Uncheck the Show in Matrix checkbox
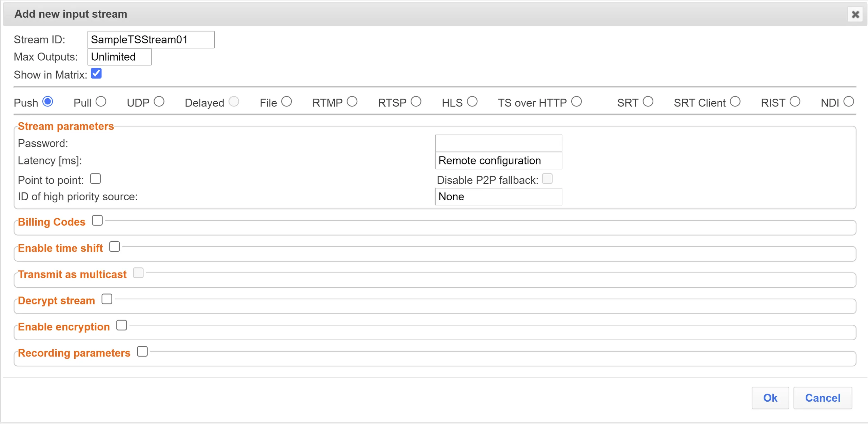Image resolution: width=868 pixels, height=424 pixels. pos(96,73)
